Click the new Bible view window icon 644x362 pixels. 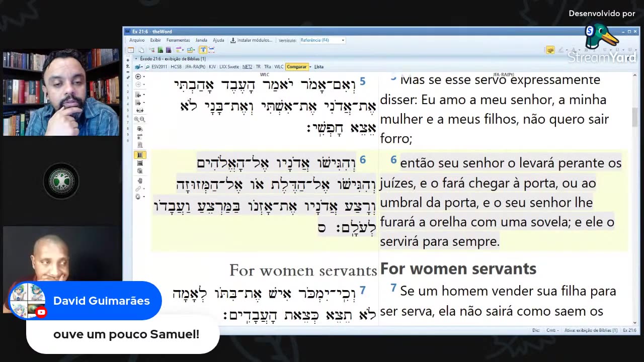tap(131, 50)
